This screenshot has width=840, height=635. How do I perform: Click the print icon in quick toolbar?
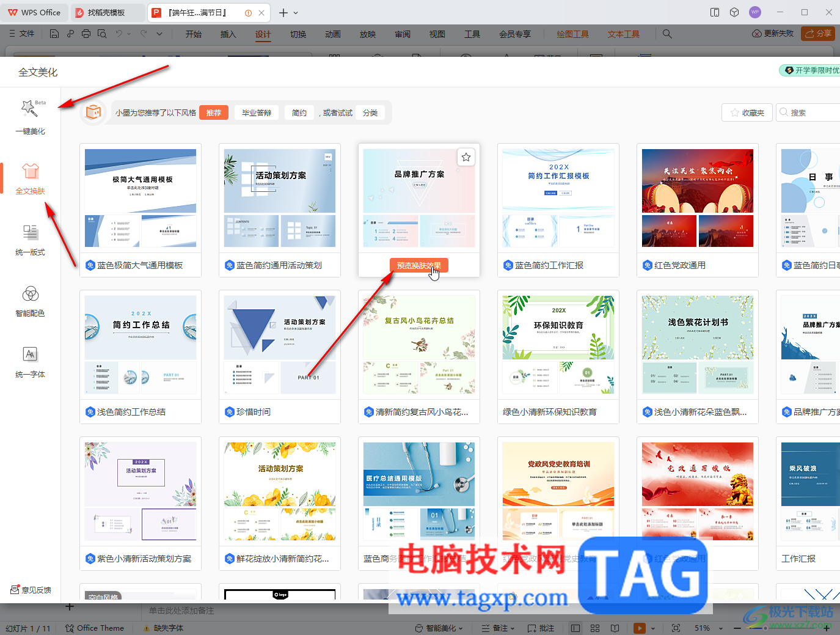click(86, 34)
